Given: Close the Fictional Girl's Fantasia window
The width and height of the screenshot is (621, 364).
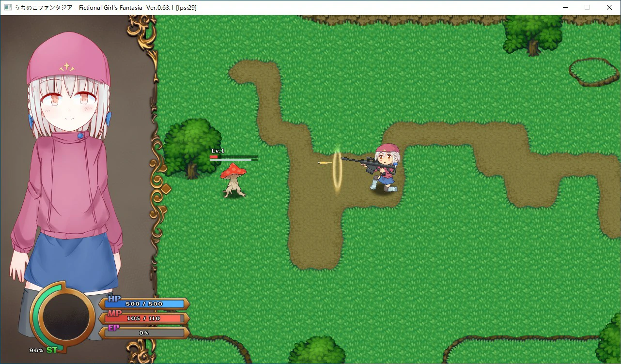Looking at the screenshot, I should pos(609,7).
